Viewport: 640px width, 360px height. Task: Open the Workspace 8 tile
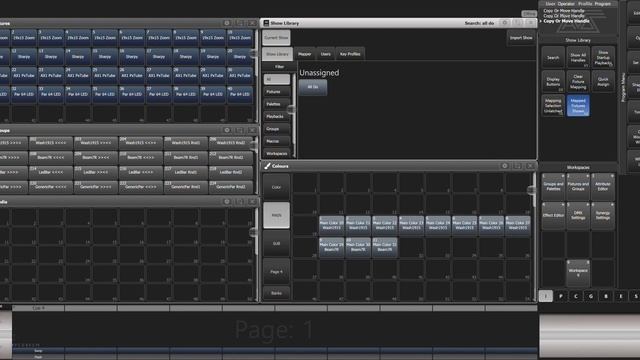coord(578,273)
